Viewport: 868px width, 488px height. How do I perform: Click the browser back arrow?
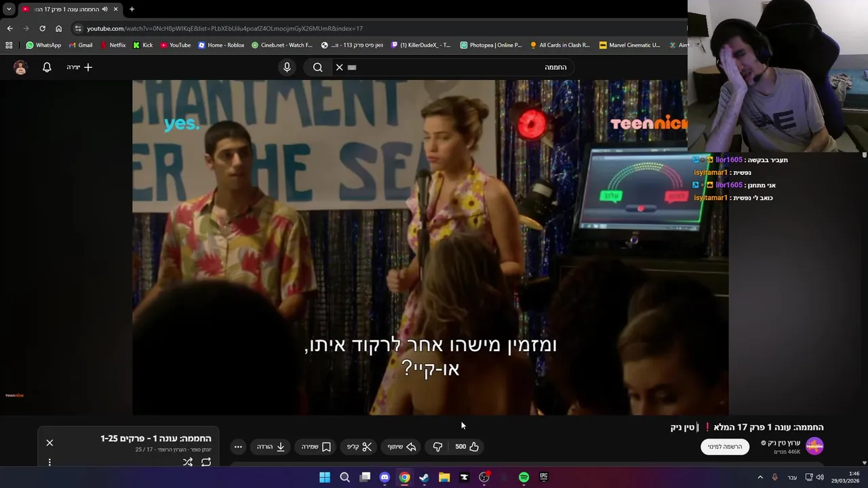point(9,28)
